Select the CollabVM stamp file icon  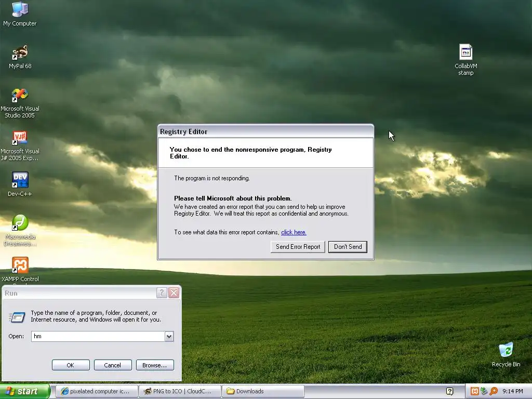465,60
